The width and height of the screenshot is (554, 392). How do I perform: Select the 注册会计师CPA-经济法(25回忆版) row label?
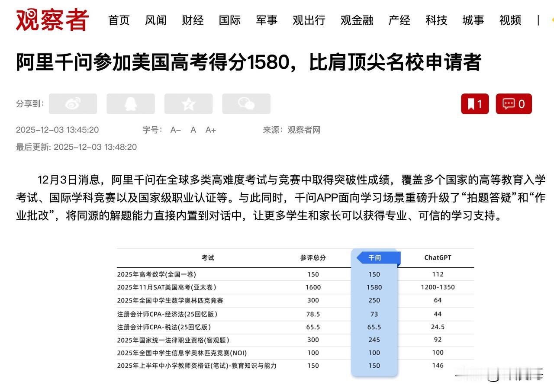[167, 314]
